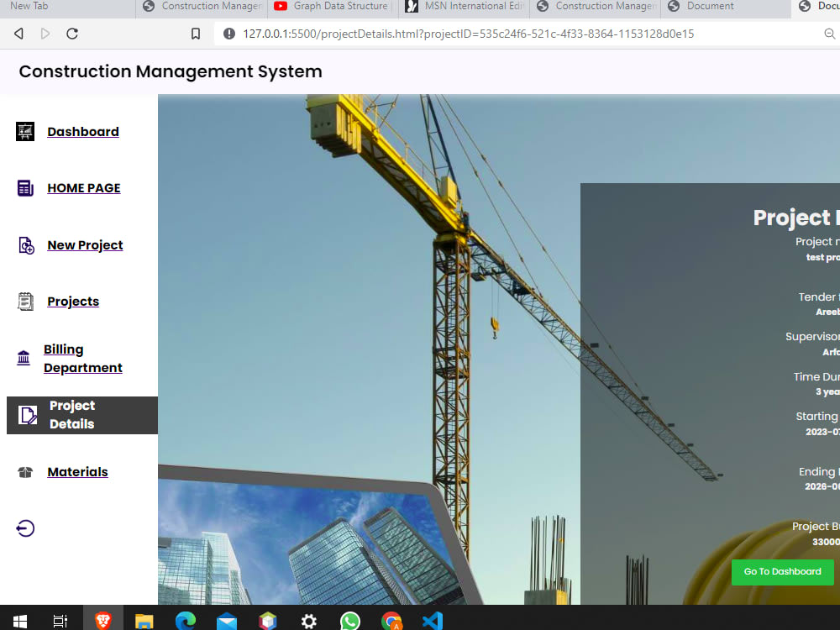Screen dimensions: 840x630
Task: Bookmark this page using the bookmark icon
Action: click(196, 34)
